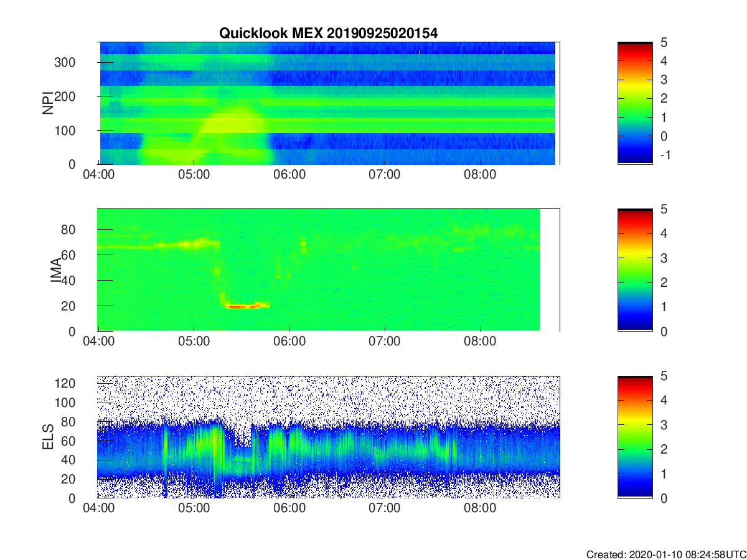Image resolution: width=747 pixels, height=560 pixels.
Task: Click "07:00" on the NPI time axis
Action: pyautogui.click(x=385, y=174)
